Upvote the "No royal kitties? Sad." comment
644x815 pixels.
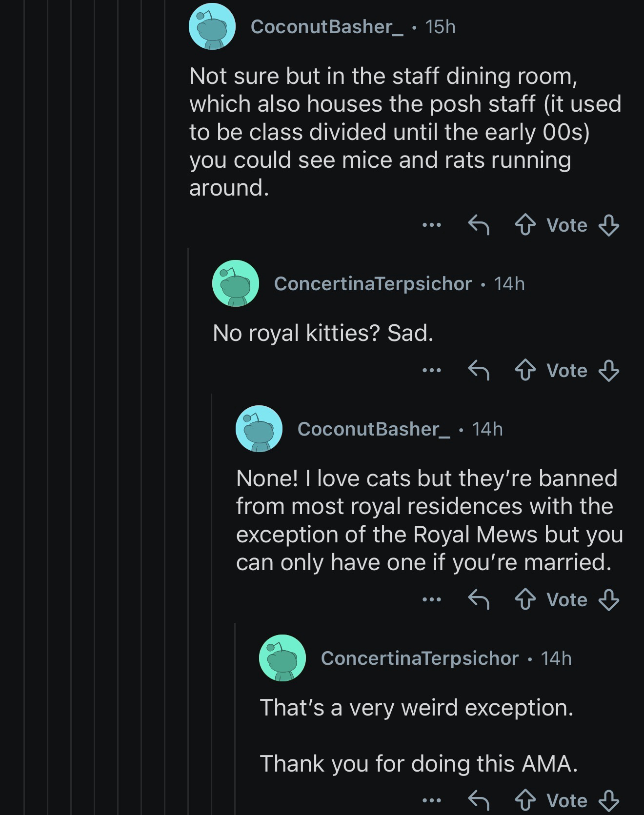(x=525, y=371)
